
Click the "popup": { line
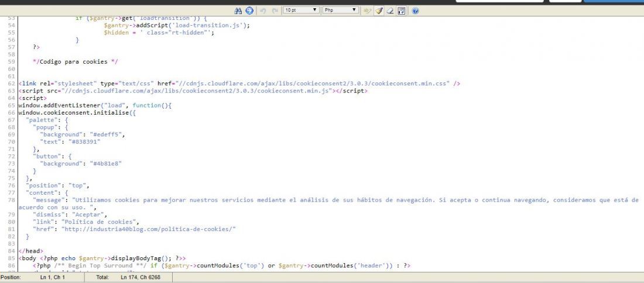[50, 127]
